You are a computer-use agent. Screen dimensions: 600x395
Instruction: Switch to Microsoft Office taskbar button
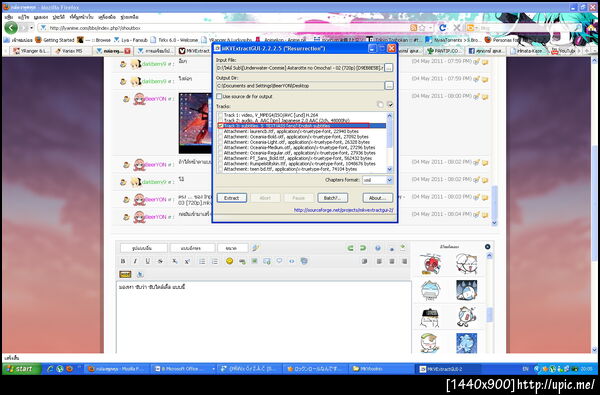[184, 369]
